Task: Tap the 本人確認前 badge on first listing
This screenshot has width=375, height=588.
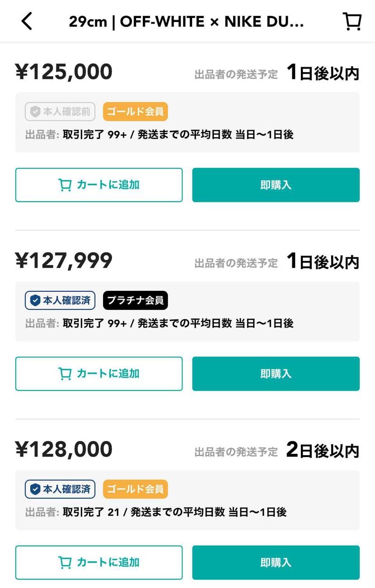Action: point(60,112)
